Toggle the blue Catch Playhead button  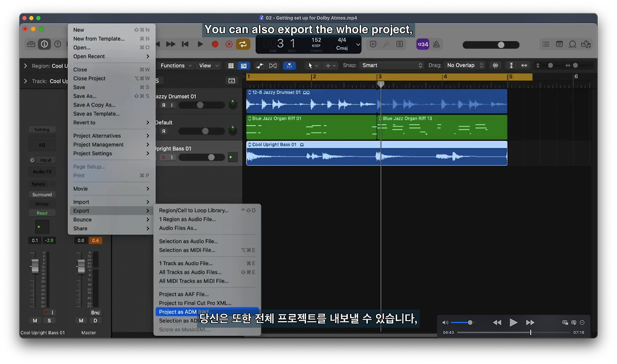coord(289,65)
